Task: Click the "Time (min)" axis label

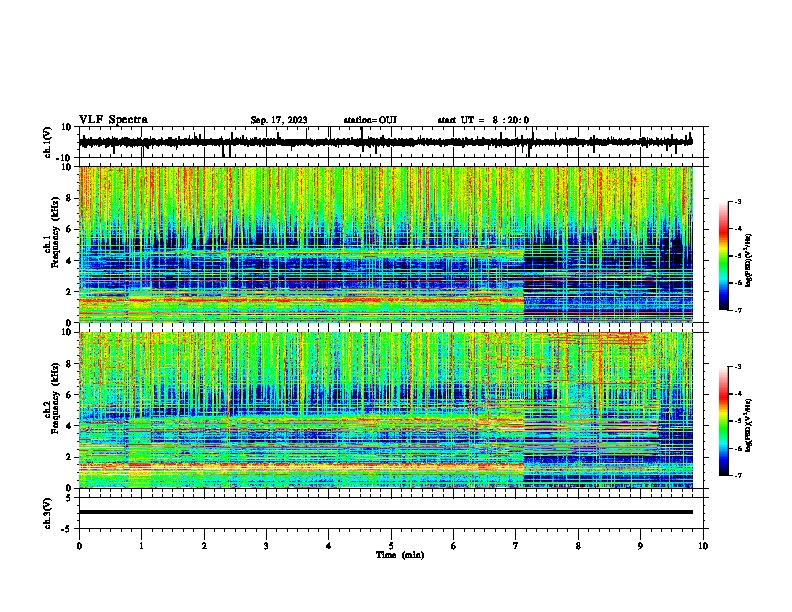Action: (x=400, y=555)
